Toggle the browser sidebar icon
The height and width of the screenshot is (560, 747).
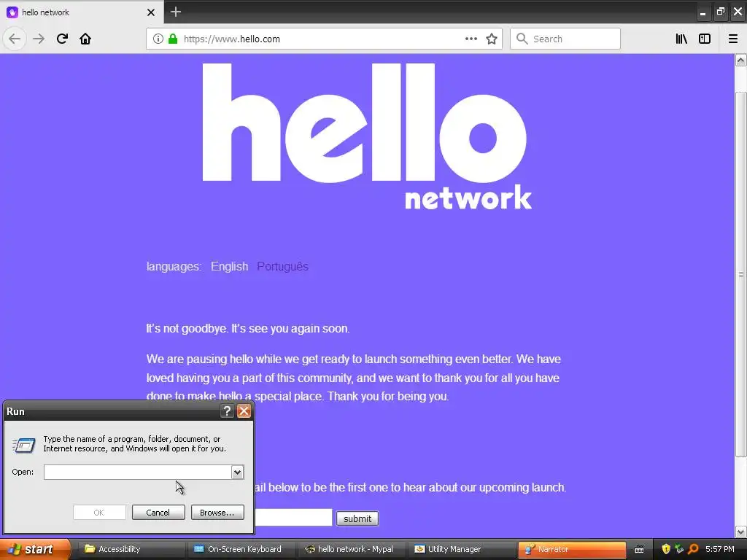pyautogui.click(x=705, y=39)
